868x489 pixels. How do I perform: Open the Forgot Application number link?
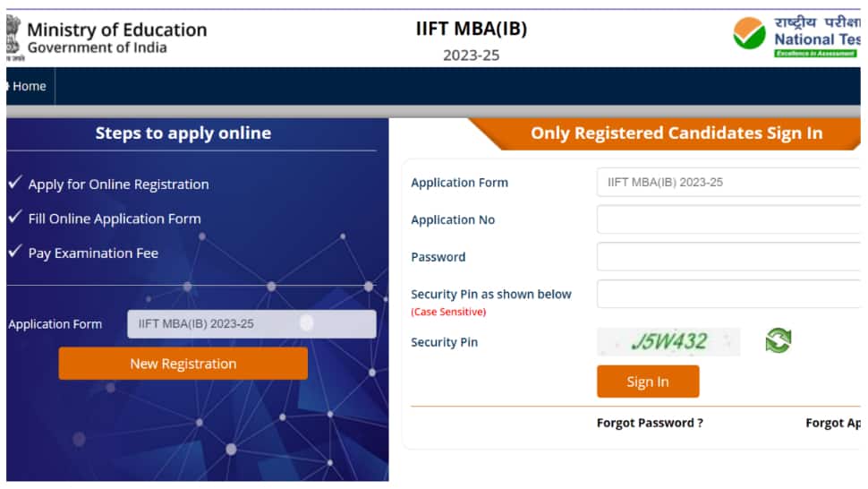click(x=833, y=423)
